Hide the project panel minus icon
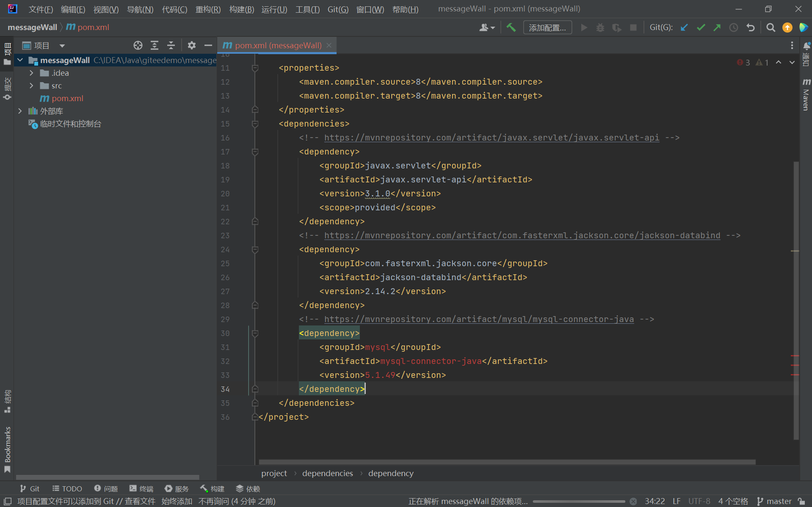 [x=208, y=45]
